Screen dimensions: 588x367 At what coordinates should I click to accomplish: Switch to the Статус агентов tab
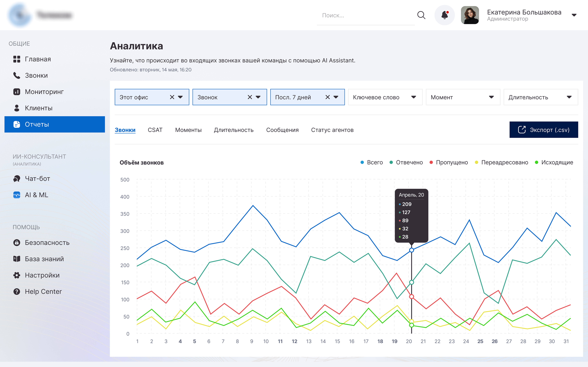point(332,130)
